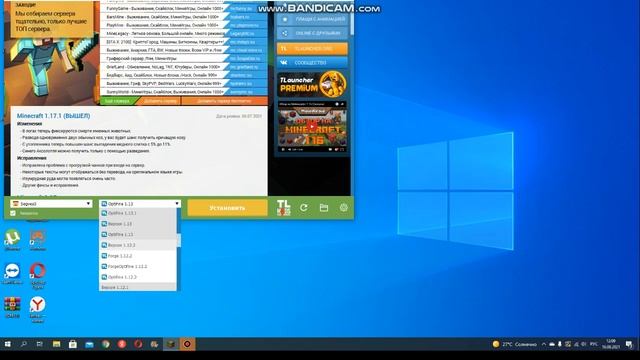This screenshot has width=640, height=360.
Task: Select the БедВарс server row
Action: pyautogui.click(x=184, y=75)
